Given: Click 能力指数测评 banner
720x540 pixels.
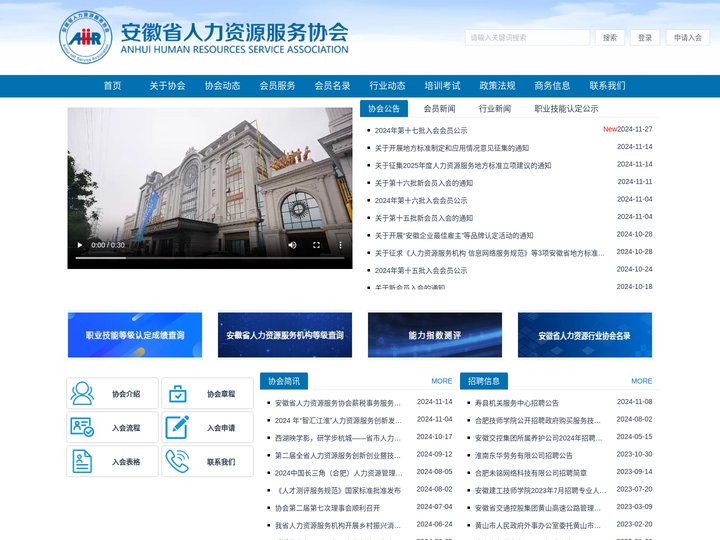Looking at the screenshot, I should [435, 335].
